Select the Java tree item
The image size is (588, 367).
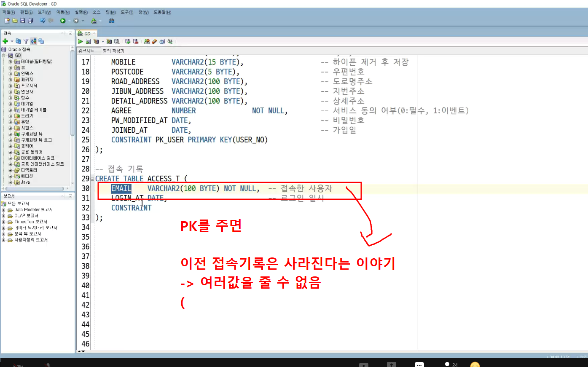tap(25, 182)
